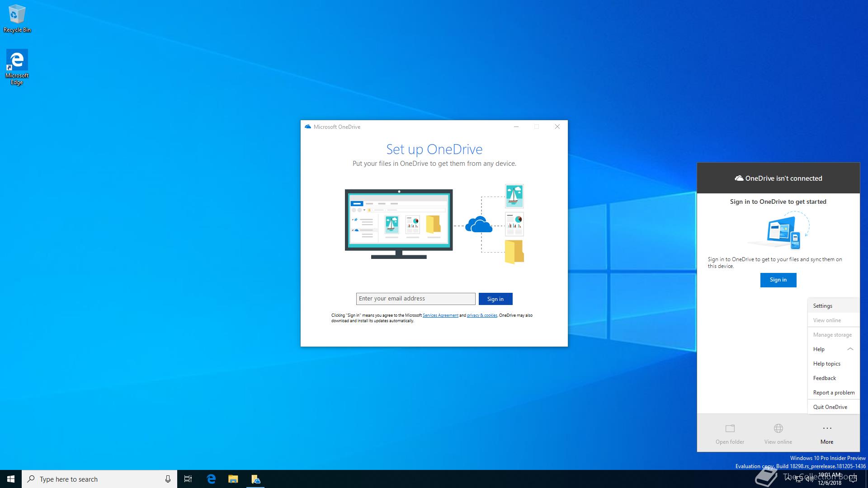Screen dimensions: 868x488
Task: Open Task View from the taskbar
Action: coord(188,479)
